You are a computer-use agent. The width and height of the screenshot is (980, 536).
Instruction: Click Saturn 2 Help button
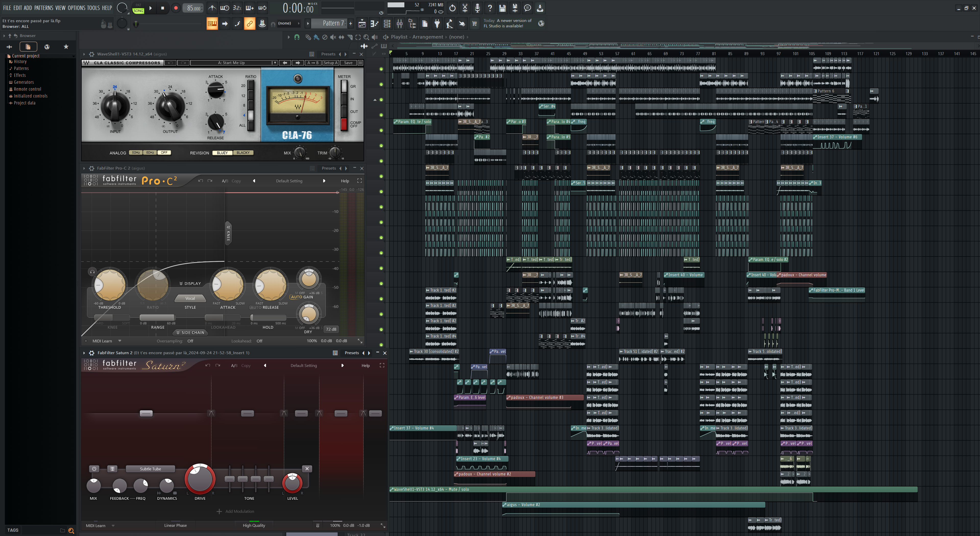pos(365,365)
